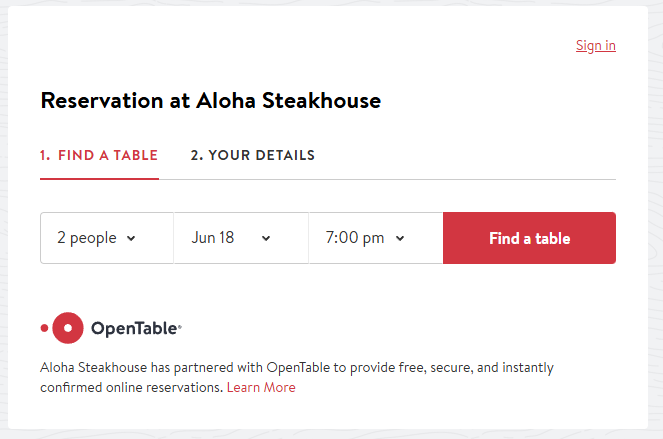
Task: Open the party size dropdown showing 2 people
Action: [x=107, y=238]
